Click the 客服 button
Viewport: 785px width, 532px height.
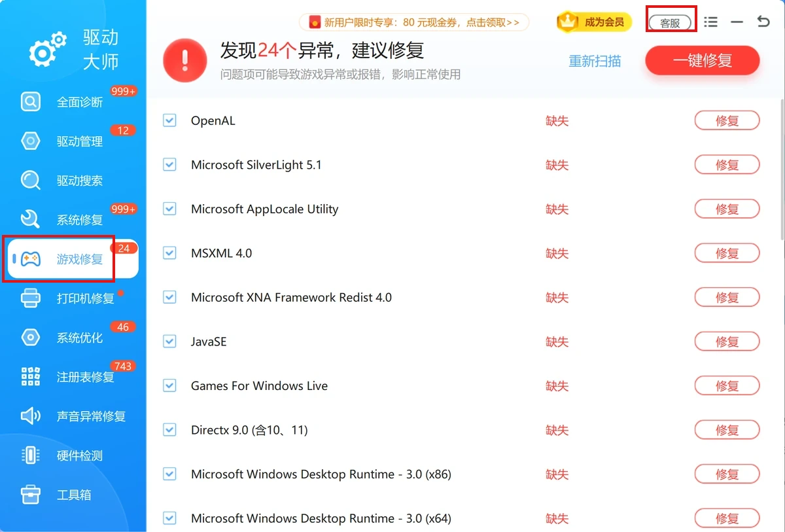click(x=670, y=23)
